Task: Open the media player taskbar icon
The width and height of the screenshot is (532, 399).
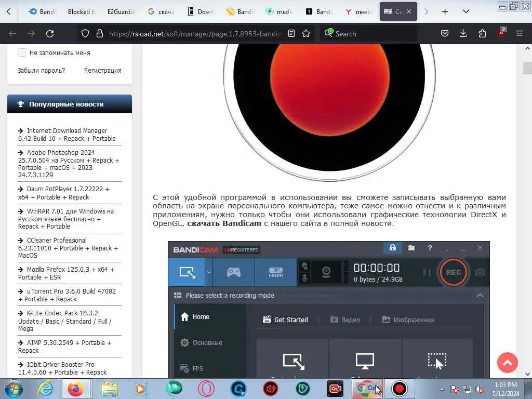Action: (140, 389)
